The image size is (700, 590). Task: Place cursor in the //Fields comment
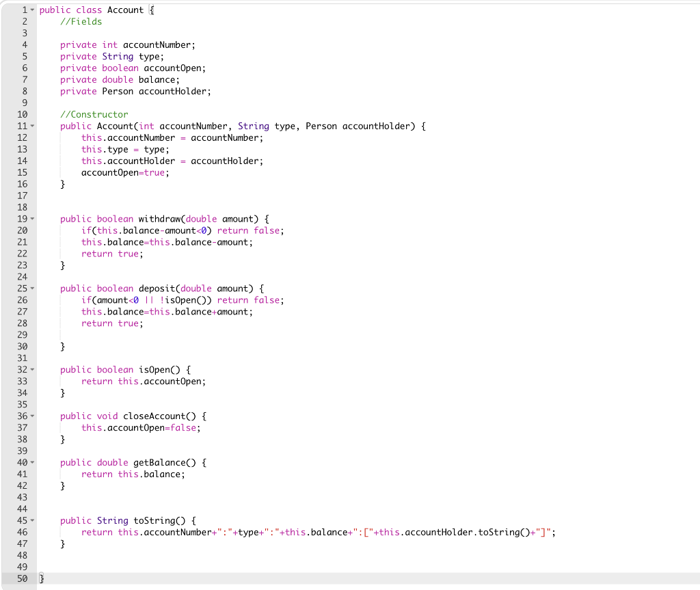click(x=81, y=21)
